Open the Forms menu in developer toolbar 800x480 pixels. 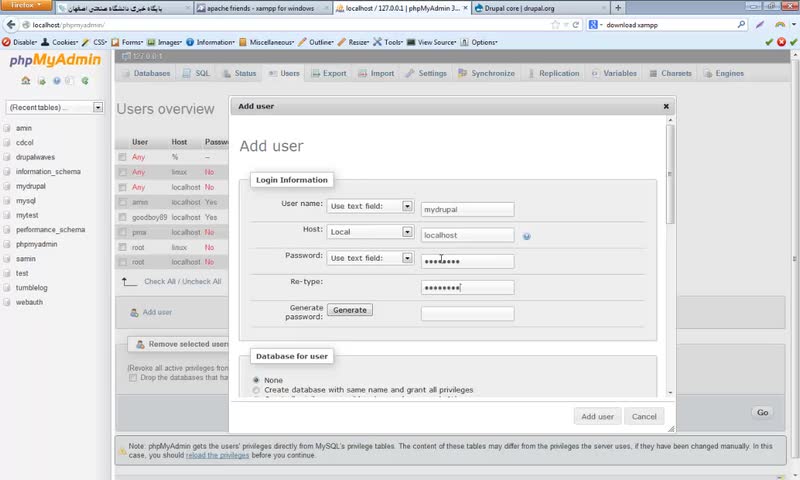coord(128,42)
